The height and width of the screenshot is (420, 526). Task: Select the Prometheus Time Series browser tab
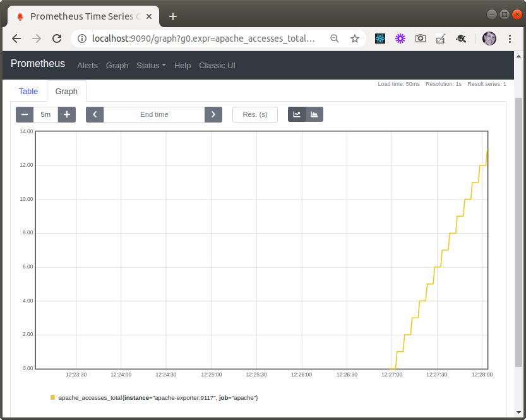(x=83, y=16)
